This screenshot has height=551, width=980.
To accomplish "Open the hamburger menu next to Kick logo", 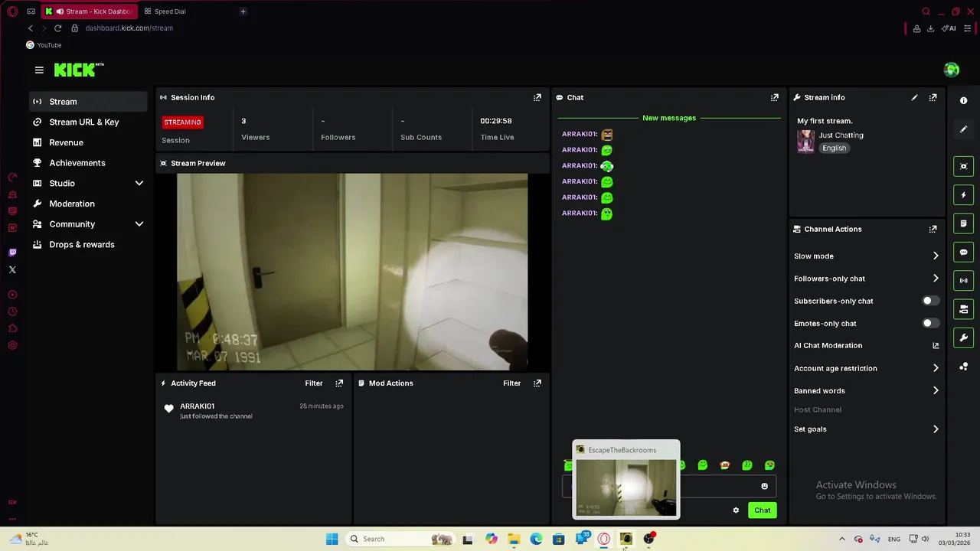I will pos(39,70).
